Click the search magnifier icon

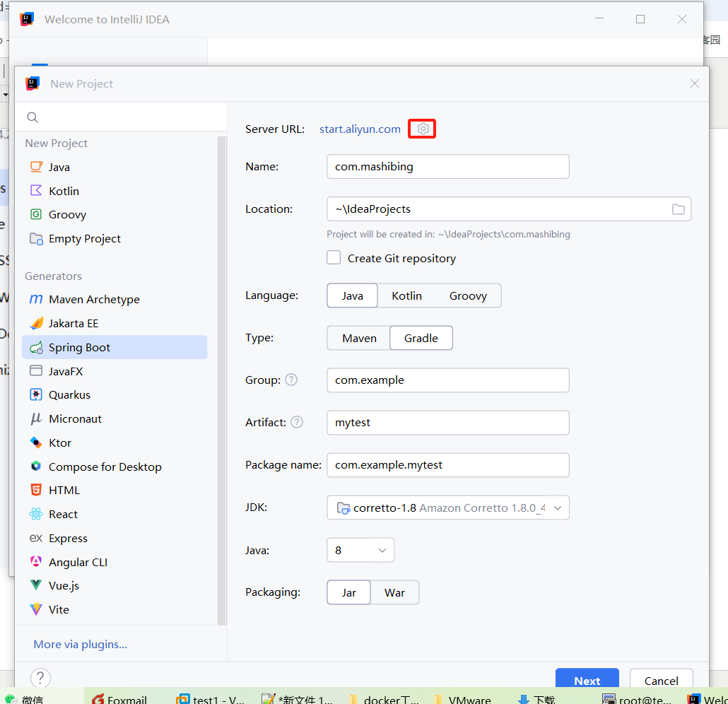[32, 117]
